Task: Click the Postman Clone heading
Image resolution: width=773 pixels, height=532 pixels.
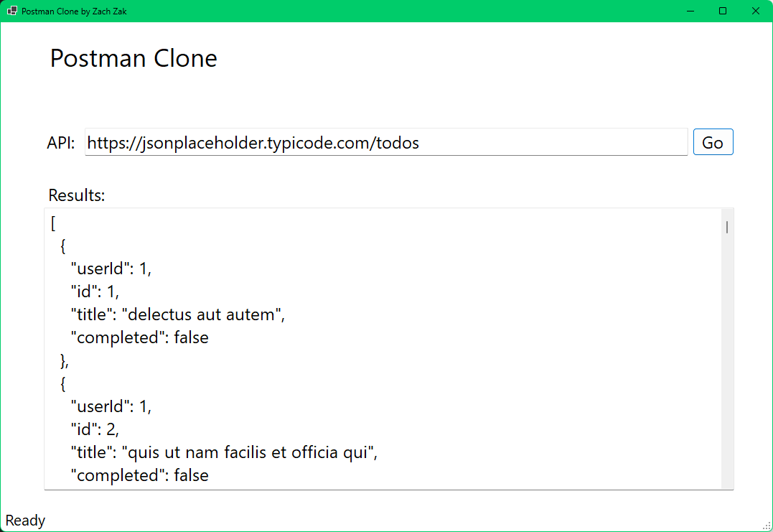Action: [x=133, y=58]
